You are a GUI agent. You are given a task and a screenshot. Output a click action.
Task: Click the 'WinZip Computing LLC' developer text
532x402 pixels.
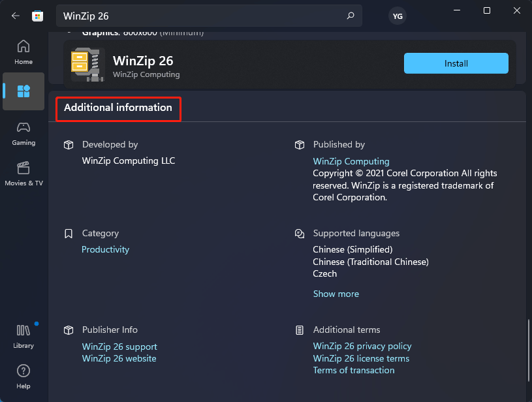click(129, 161)
